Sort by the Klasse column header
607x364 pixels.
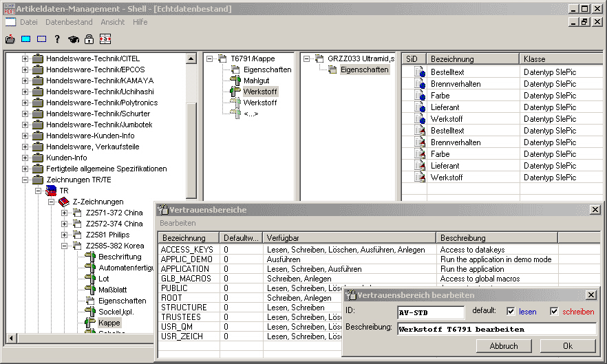point(561,59)
